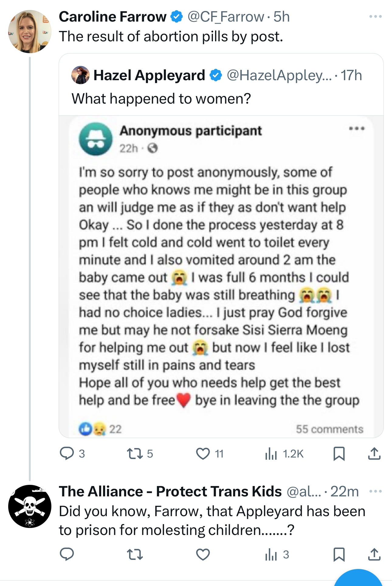Share Caroline Farrow's tweet
This screenshot has width=392, height=586.
click(374, 454)
